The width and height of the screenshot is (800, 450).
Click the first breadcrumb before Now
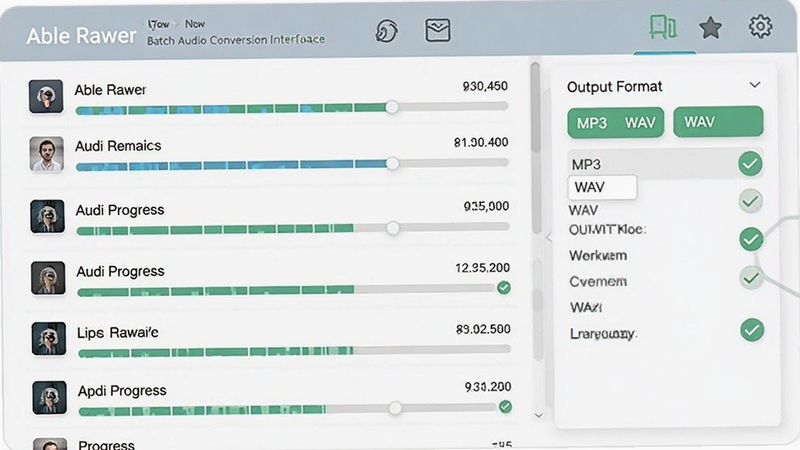(x=158, y=24)
